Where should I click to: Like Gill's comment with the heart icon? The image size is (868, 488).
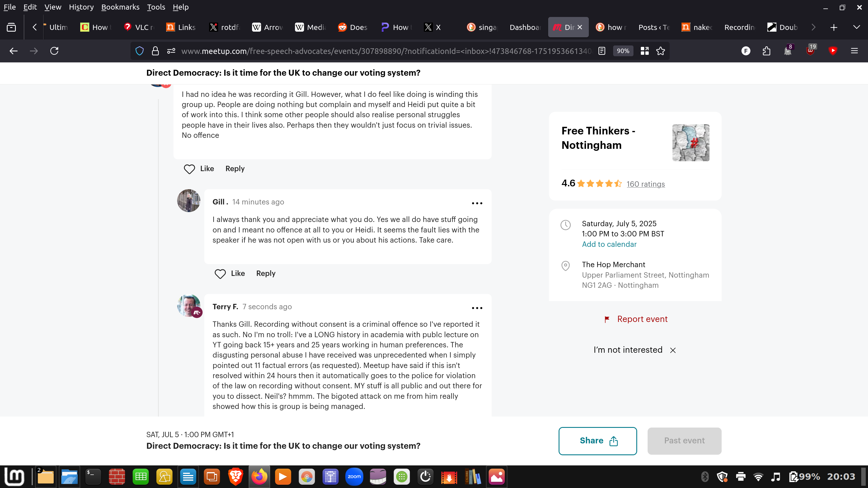coord(220,274)
